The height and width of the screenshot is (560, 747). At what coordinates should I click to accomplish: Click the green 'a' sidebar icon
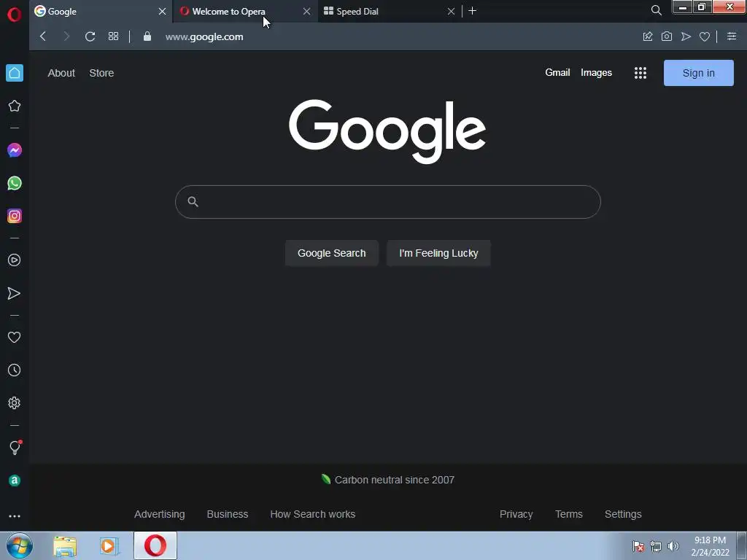tap(15, 481)
